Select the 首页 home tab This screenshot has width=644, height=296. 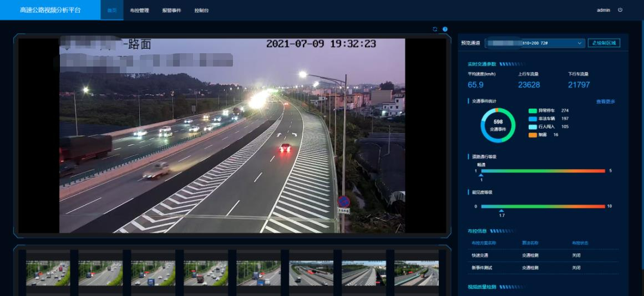pyautogui.click(x=112, y=11)
